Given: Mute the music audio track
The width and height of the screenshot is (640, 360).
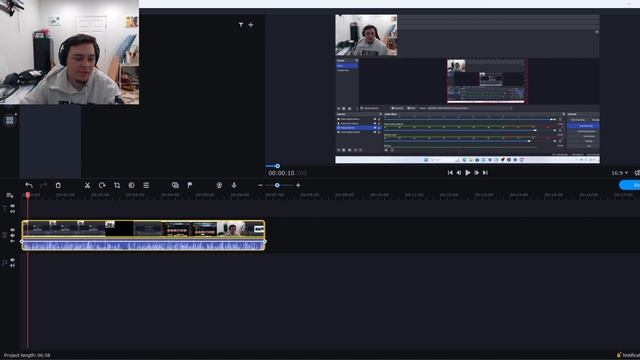Looking at the screenshot, I should [x=13, y=260].
